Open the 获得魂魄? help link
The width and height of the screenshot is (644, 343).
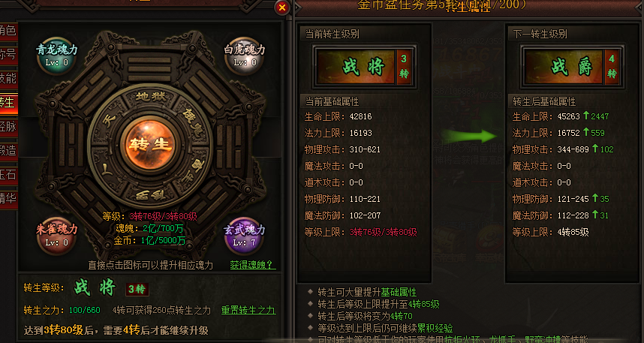[252, 265]
